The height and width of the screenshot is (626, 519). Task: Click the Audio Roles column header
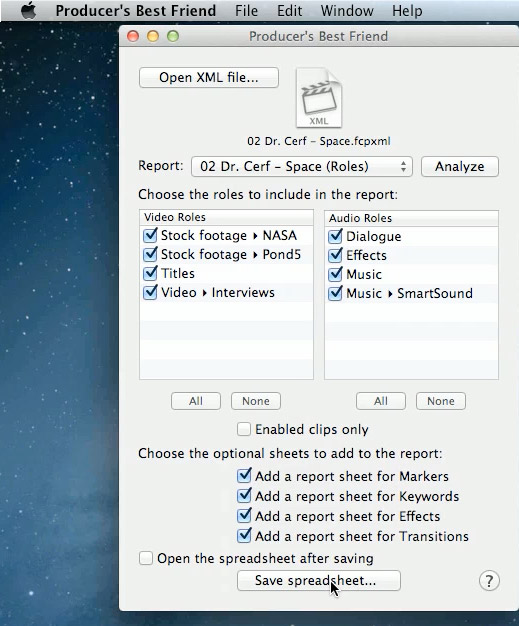point(411,218)
